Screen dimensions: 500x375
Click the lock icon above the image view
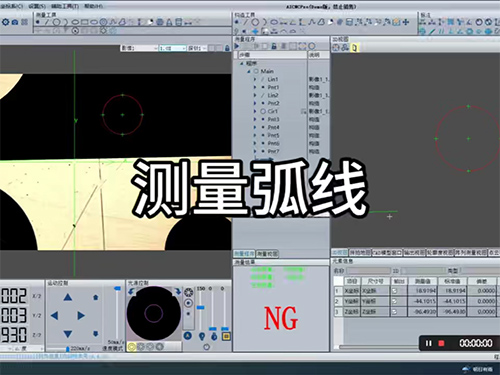tap(227, 48)
